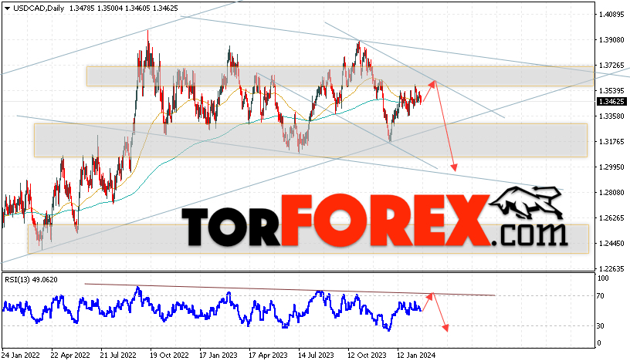Click price scale value 1.37265
This screenshot has width=630, height=364.
(611, 65)
